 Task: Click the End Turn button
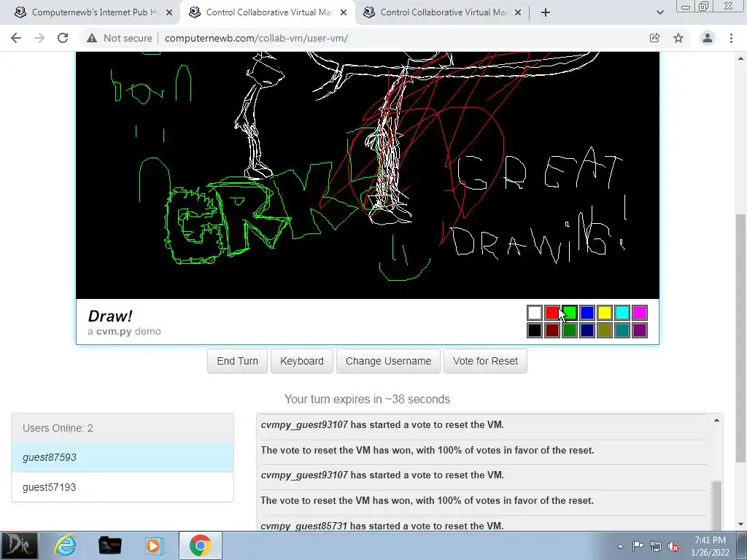click(237, 361)
